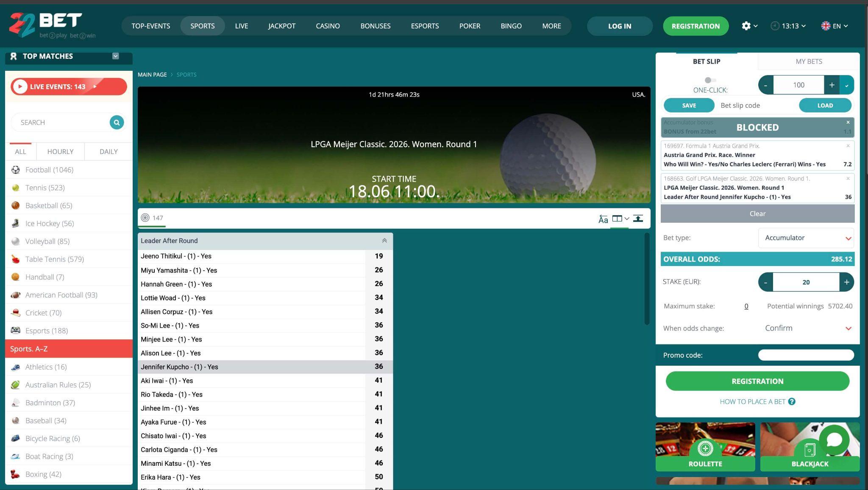Select the Baseball icon
This screenshot has height=490, width=868.
point(16,420)
